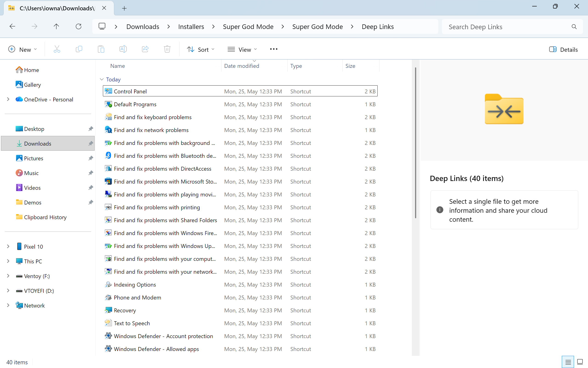Click the Paste clipboard icon
Viewport: 588px width, 368px height.
coord(101,49)
